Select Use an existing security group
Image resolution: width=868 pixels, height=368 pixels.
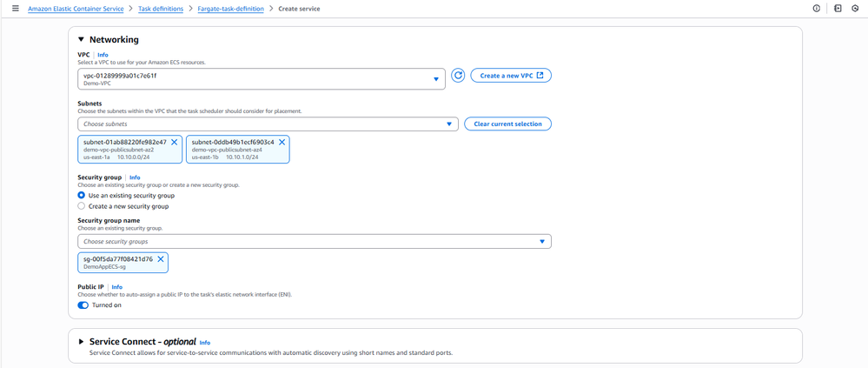click(x=82, y=196)
